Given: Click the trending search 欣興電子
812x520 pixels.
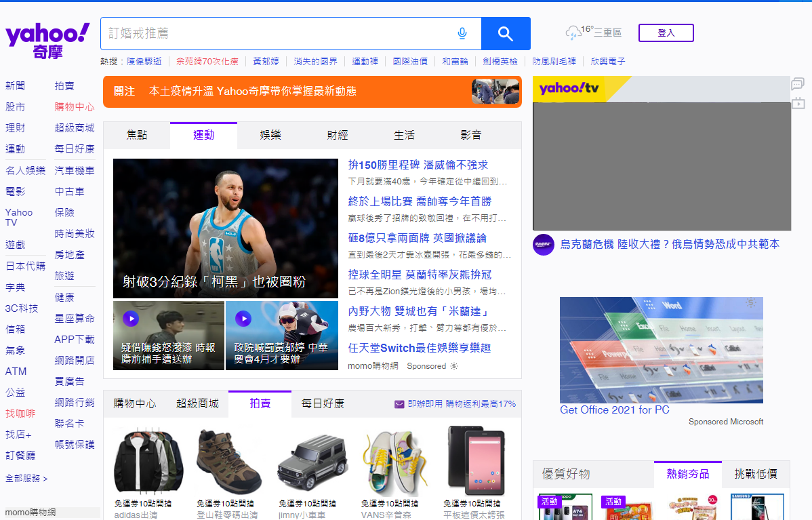Looking at the screenshot, I should pos(608,62).
